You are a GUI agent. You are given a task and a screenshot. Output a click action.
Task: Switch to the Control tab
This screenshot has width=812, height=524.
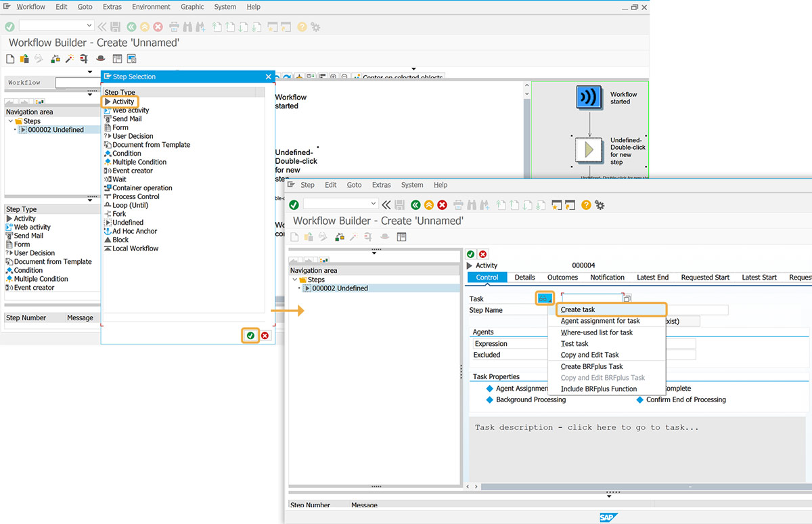coord(487,277)
